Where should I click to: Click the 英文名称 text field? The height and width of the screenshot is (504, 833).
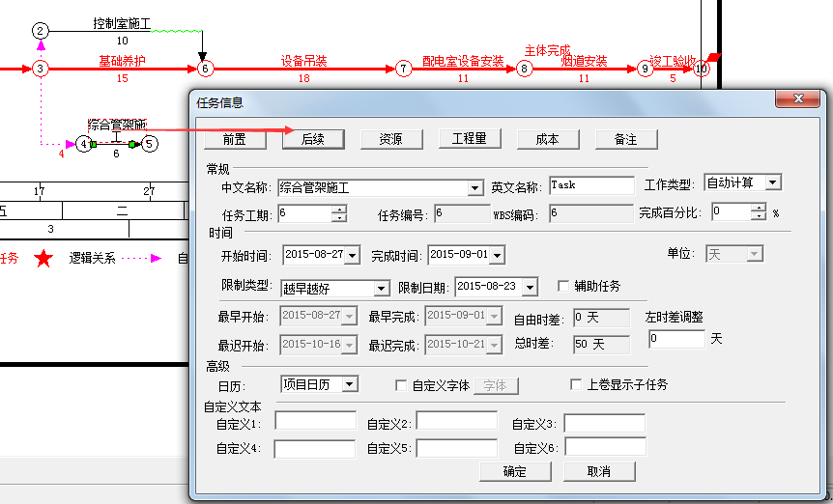point(590,185)
